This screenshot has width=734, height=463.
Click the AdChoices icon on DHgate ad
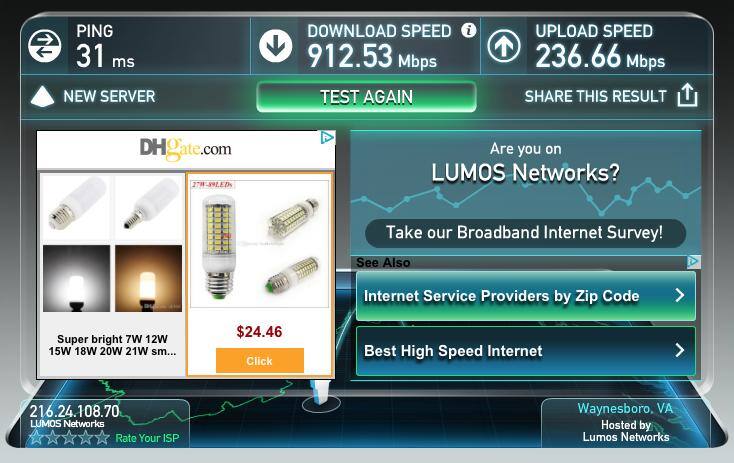pos(327,137)
